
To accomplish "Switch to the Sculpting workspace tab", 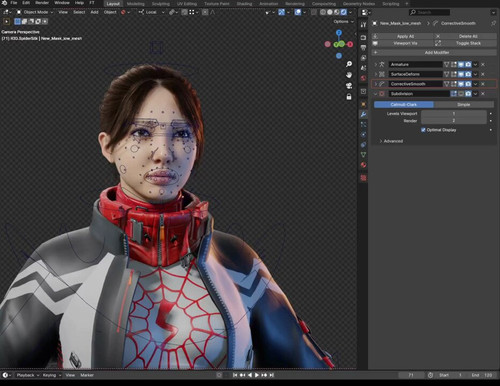I will click(x=161, y=4).
